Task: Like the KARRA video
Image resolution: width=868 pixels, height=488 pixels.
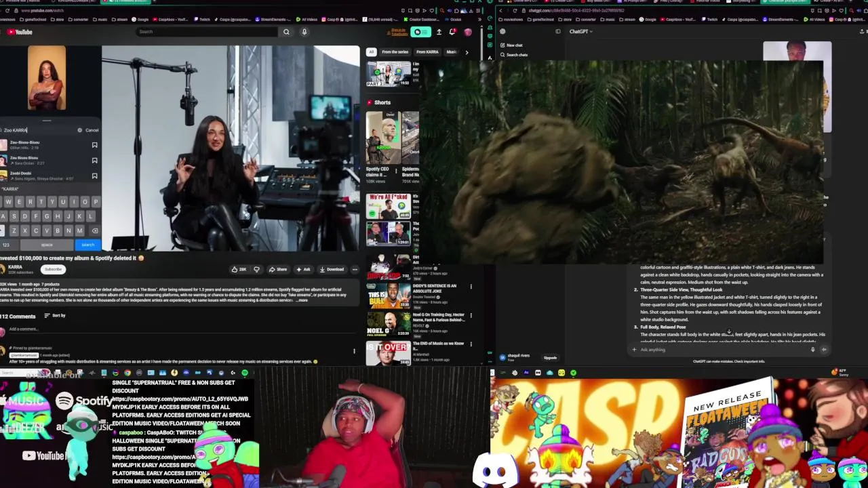Action: (239, 269)
